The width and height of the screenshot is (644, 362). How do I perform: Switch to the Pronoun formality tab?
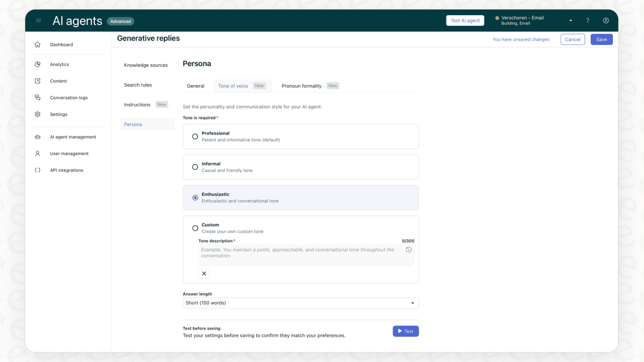click(x=301, y=86)
